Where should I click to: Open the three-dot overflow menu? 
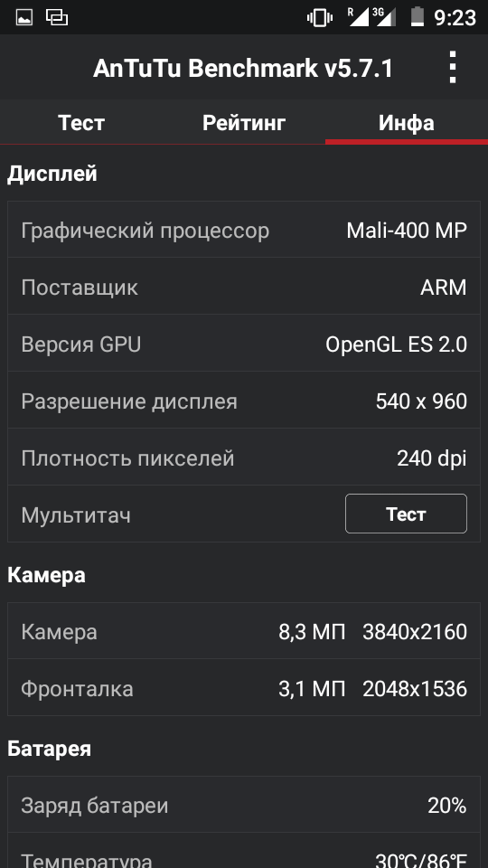[x=453, y=68]
